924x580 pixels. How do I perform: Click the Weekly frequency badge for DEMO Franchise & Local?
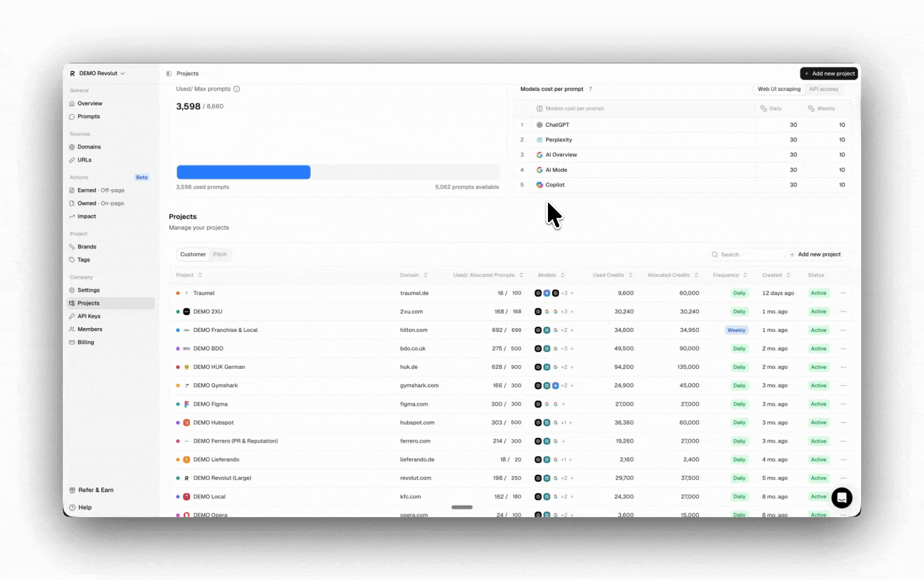[736, 330]
